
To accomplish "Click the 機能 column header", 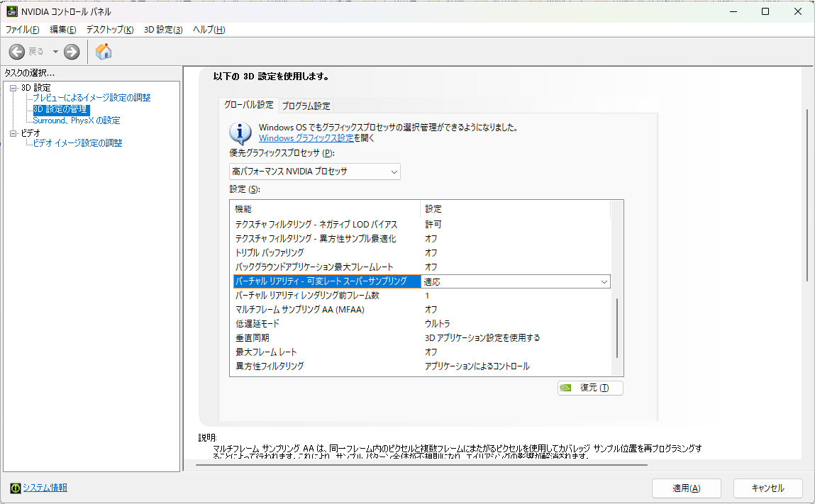I will (x=325, y=209).
